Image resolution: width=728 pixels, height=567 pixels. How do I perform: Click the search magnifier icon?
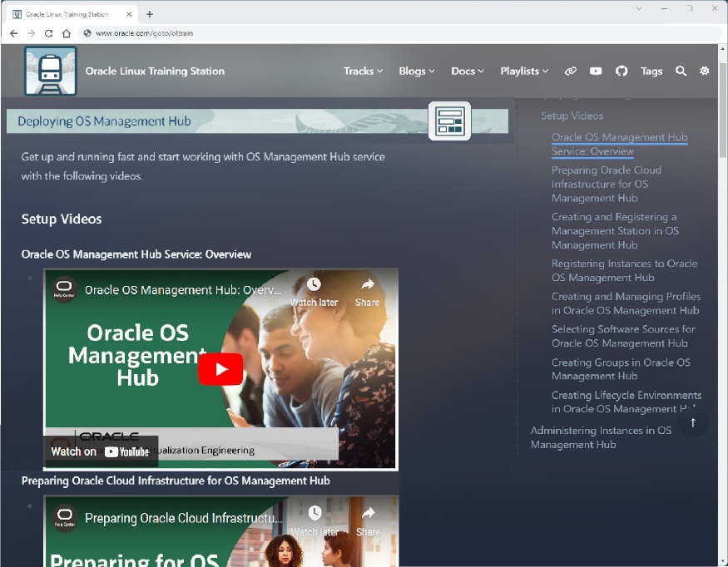coord(681,71)
